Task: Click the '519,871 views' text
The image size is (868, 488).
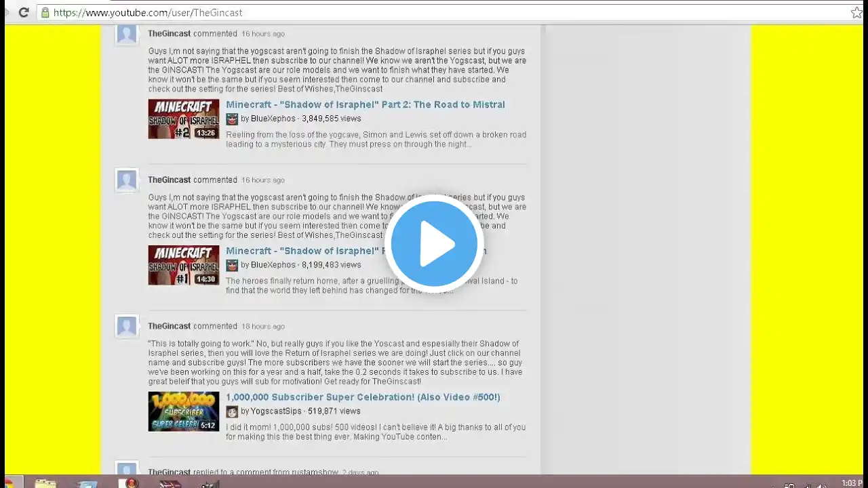Action: [x=334, y=411]
